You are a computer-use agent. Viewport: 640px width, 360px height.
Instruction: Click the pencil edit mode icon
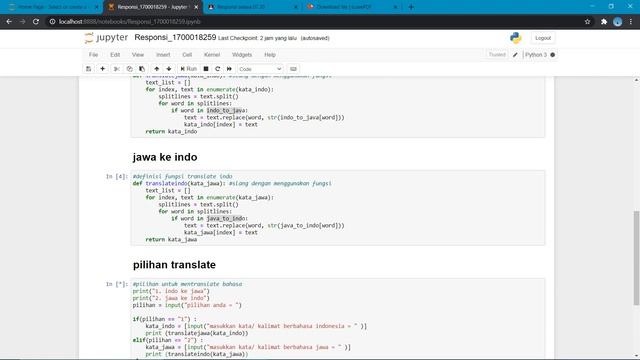tap(515, 55)
